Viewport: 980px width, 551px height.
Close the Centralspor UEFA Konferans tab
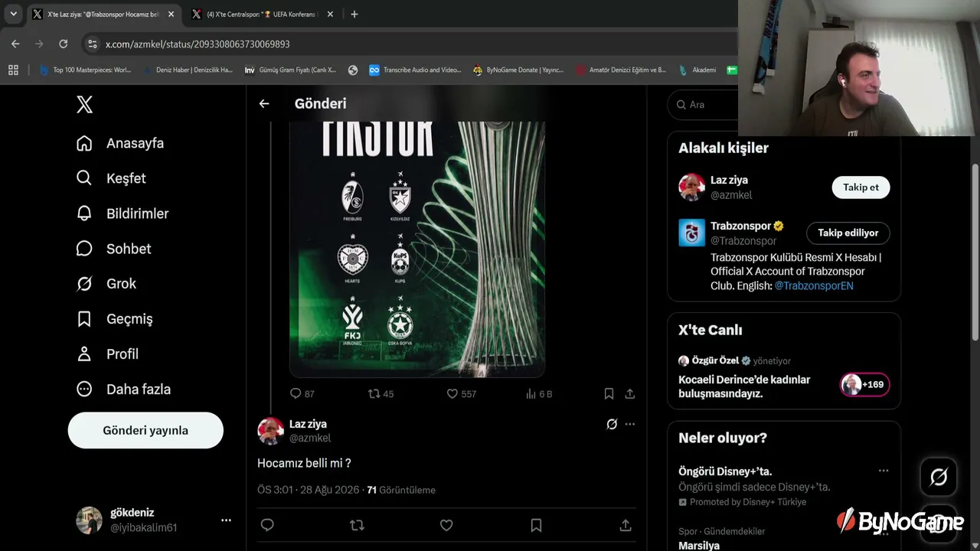click(x=328, y=15)
